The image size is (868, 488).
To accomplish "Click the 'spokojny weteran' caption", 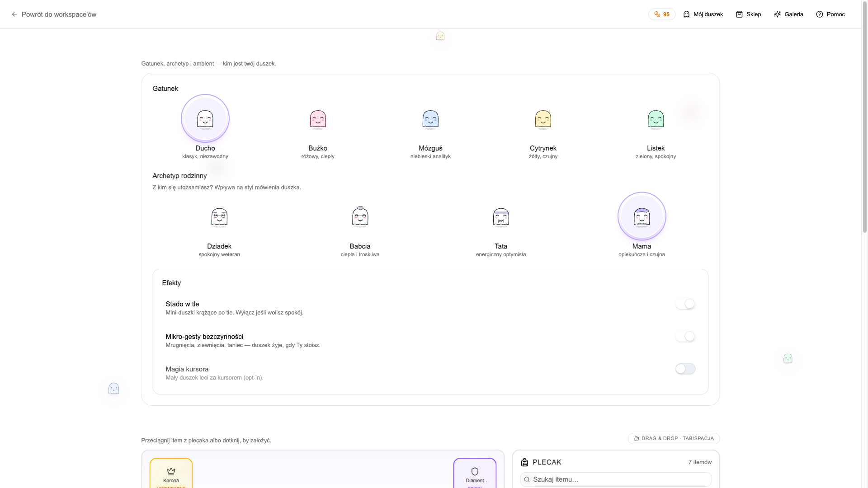I will [219, 254].
